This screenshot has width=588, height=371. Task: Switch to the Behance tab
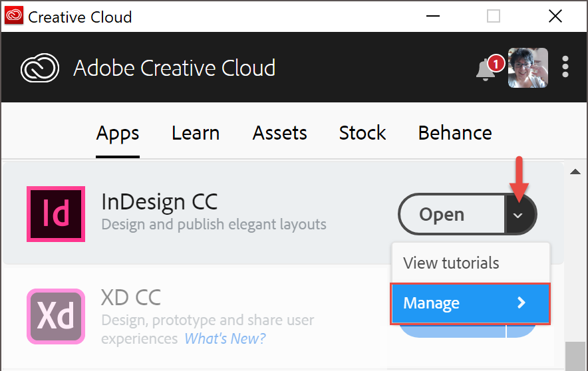455,133
